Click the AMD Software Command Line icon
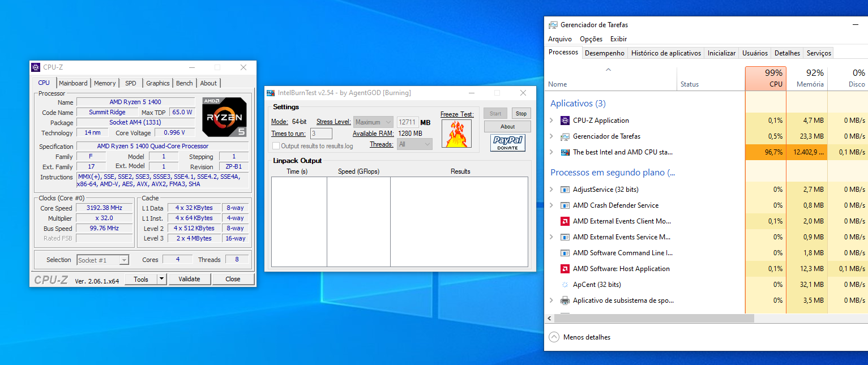 pos(565,253)
